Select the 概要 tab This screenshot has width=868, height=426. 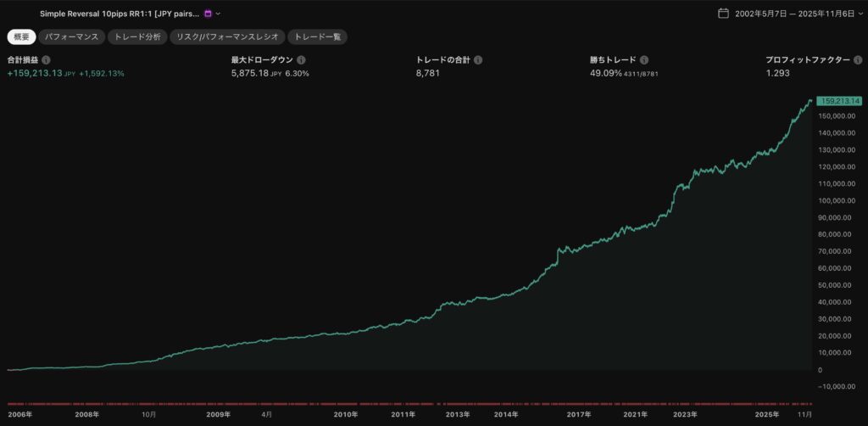[x=21, y=37]
